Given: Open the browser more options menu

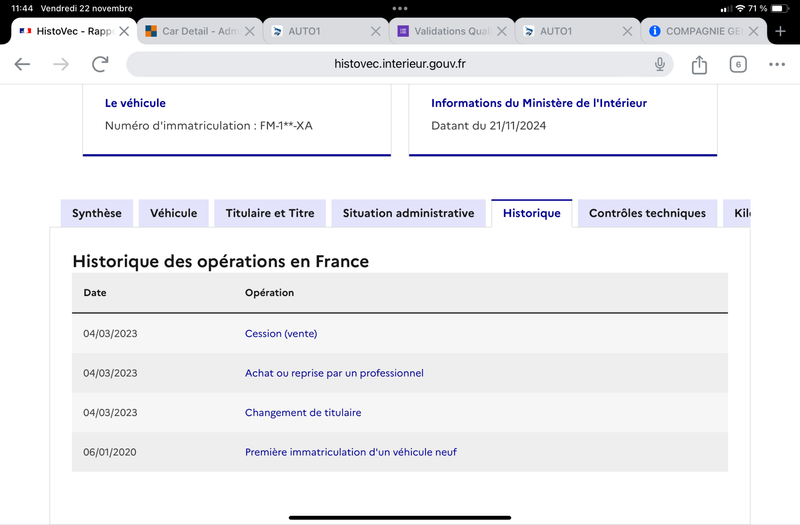Looking at the screenshot, I should [777, 64].
